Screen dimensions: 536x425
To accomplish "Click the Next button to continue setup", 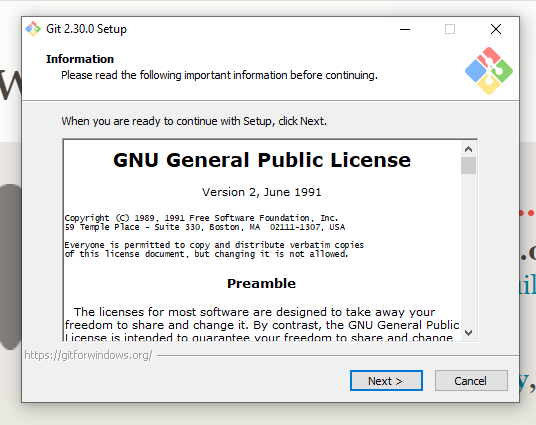I will coord(386,381).
